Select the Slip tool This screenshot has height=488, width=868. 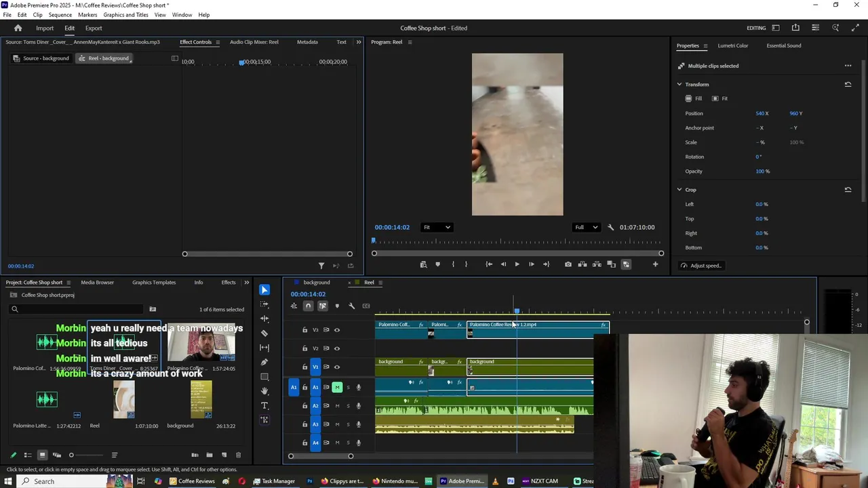[x=264, y=348]
